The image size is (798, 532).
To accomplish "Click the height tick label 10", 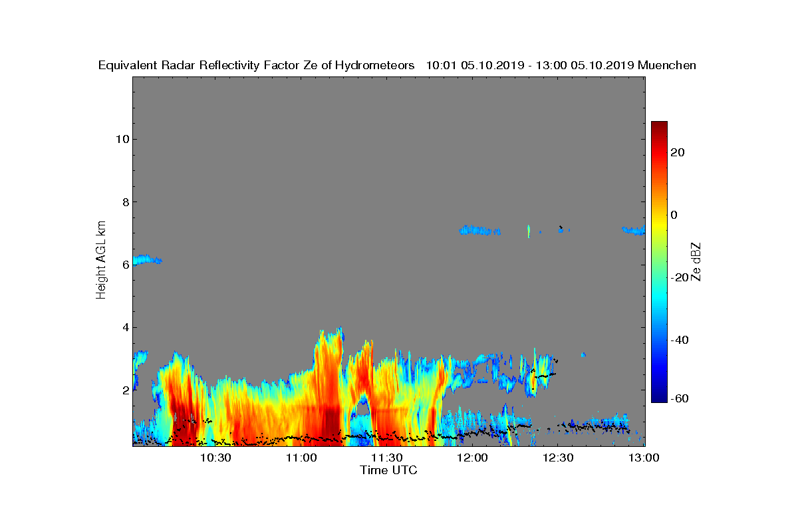I will pos(122,139).
